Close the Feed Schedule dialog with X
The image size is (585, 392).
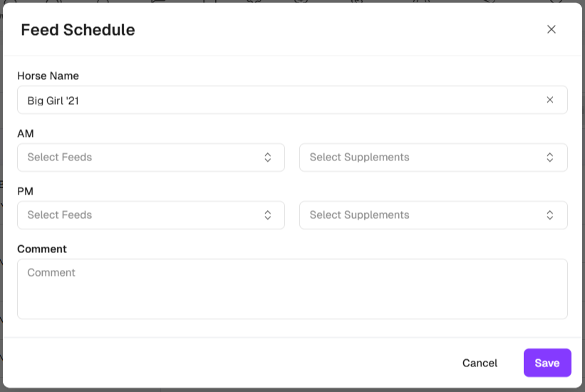coord(551,29)
